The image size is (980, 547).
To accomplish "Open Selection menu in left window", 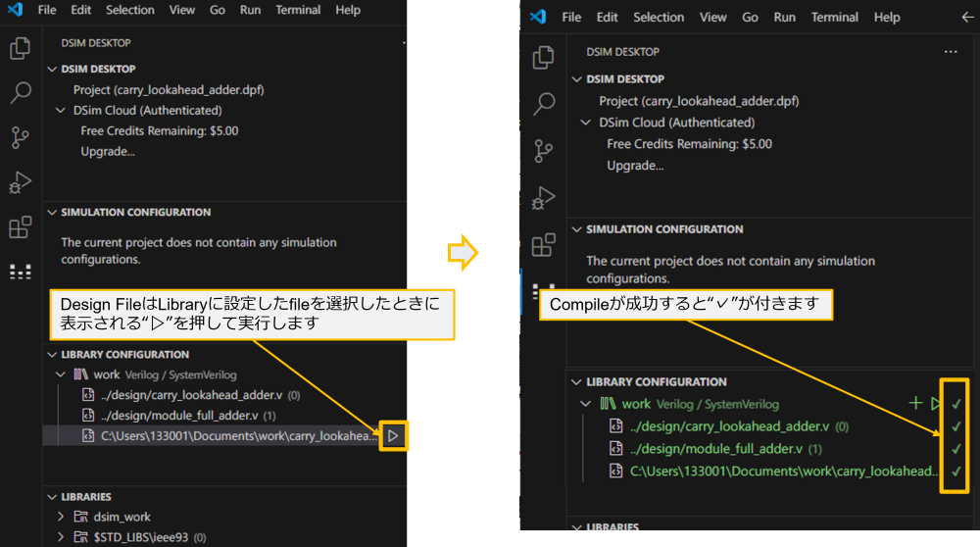I will 130,10.
